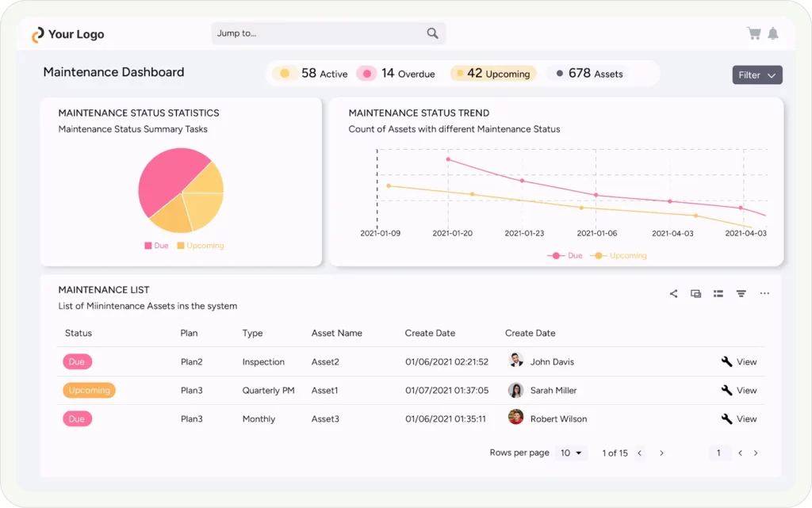
Task: Click the search magnifier icon
Action: 432,33
